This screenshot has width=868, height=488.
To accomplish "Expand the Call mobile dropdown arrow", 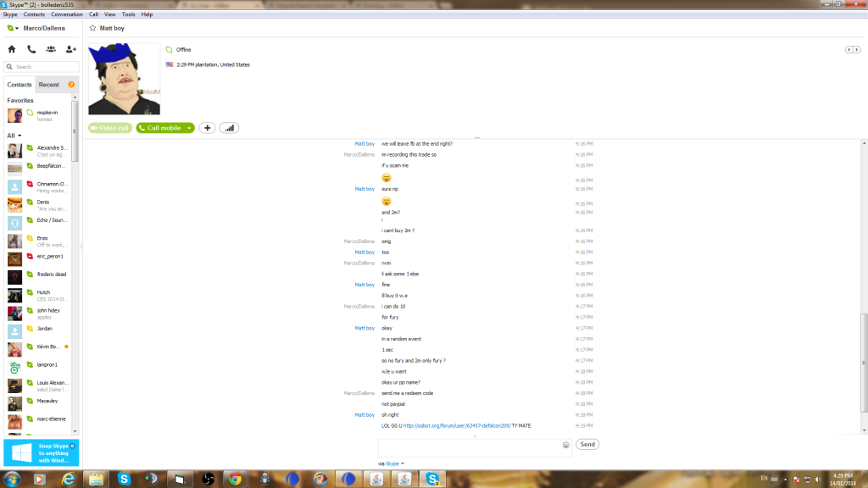I will pos(190,128).
